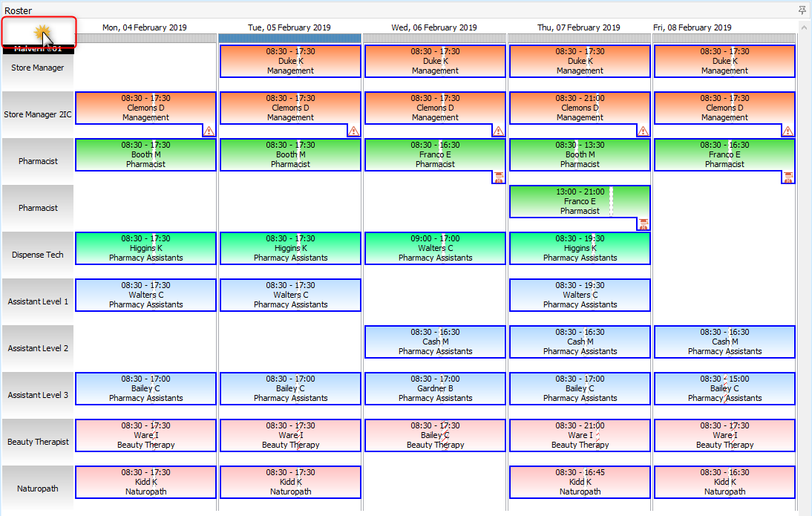Click the warning triangle on Friday's Clemons D shift
Image resolution: width=812 pixels, height=516 pixels.
coord(788,131)
